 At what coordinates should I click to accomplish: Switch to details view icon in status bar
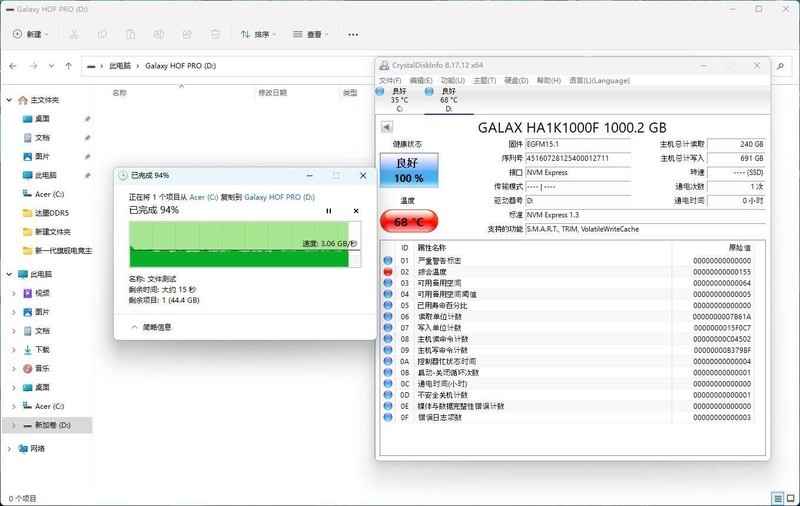(x=778, y=498)
